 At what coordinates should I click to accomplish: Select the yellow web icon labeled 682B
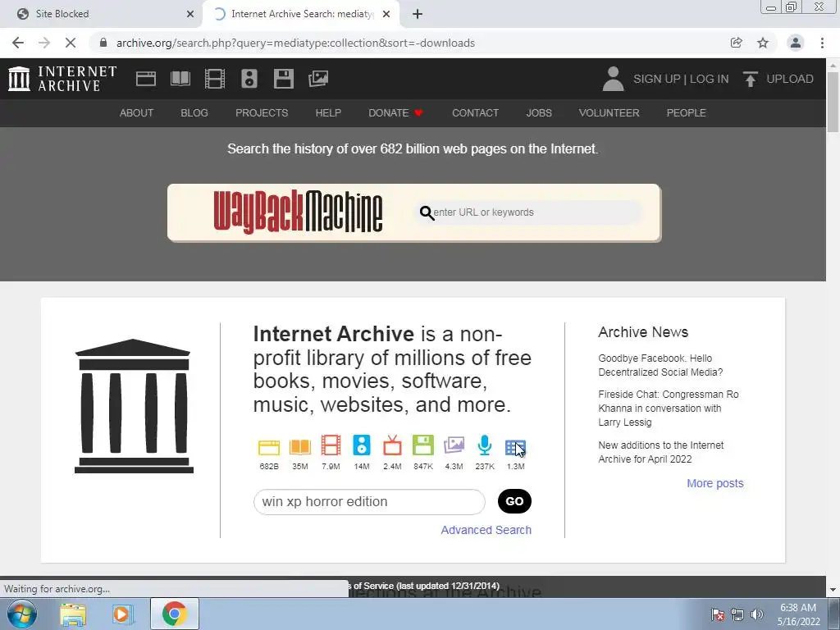[x=269, y=447]
